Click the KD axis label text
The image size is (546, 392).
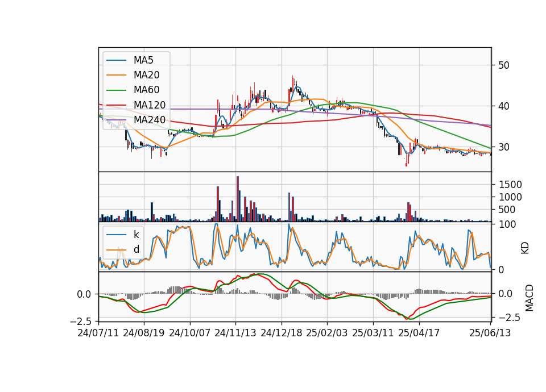point(525,248)
